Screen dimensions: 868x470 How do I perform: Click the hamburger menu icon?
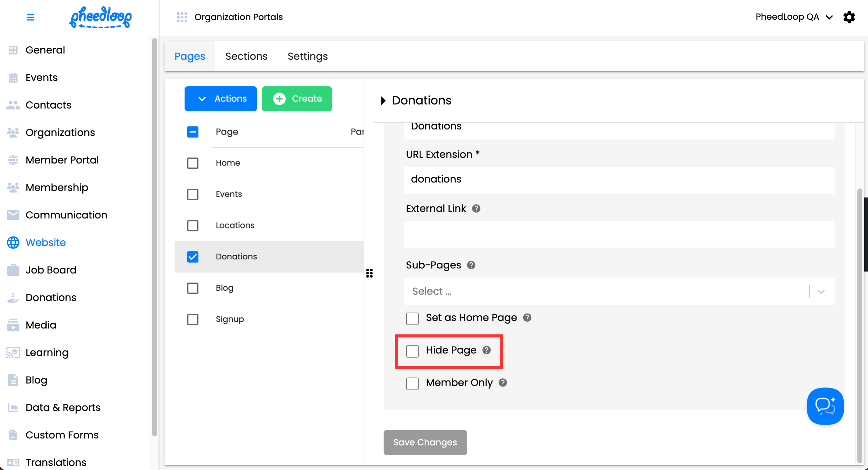coord(30,17)
